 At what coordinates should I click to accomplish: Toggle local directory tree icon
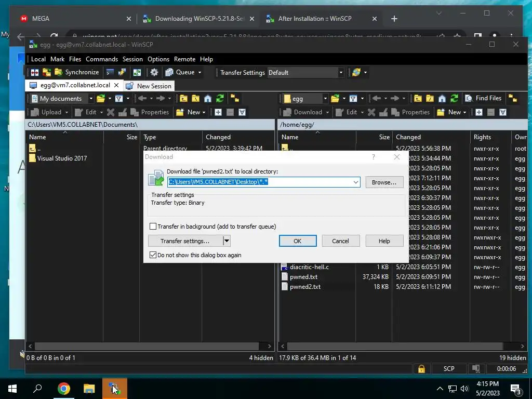coord(235,99)
